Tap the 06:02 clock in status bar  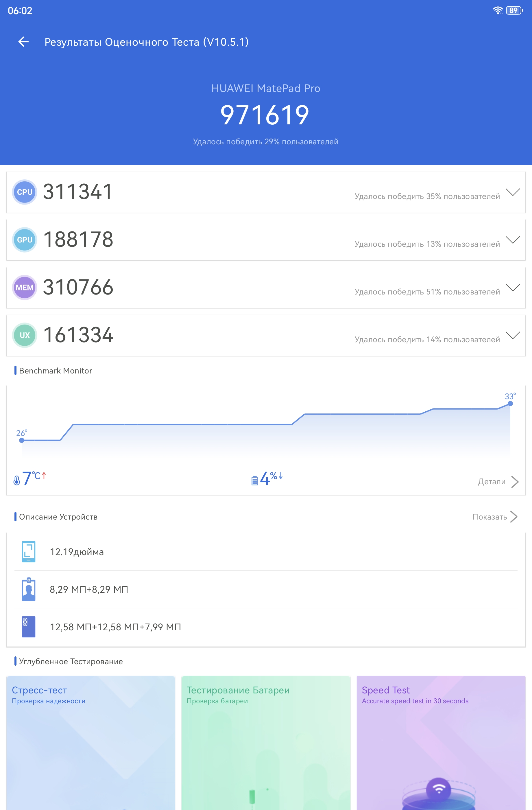click(20, 10)
